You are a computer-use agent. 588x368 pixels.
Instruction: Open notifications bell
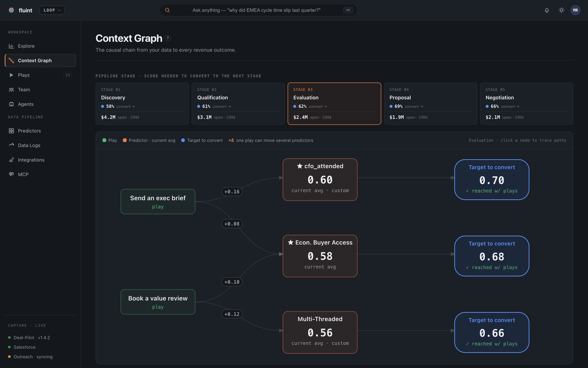pos(547,10)
